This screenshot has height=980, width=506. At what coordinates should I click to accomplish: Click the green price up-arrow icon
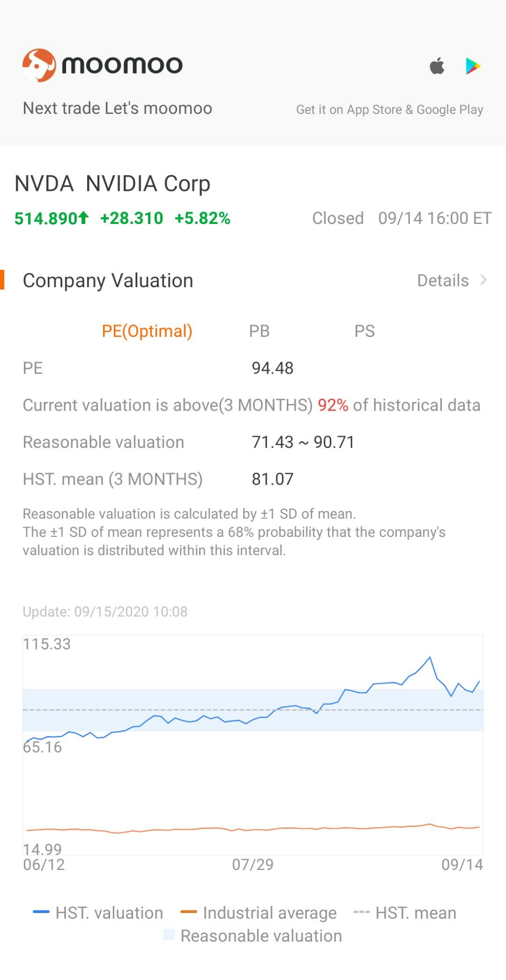pos(84,218)
